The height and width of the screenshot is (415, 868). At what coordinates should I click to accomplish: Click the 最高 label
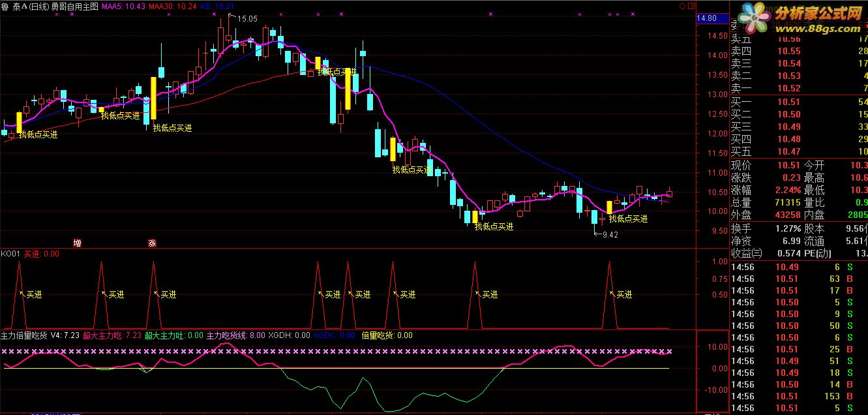[x=813, y=177]
